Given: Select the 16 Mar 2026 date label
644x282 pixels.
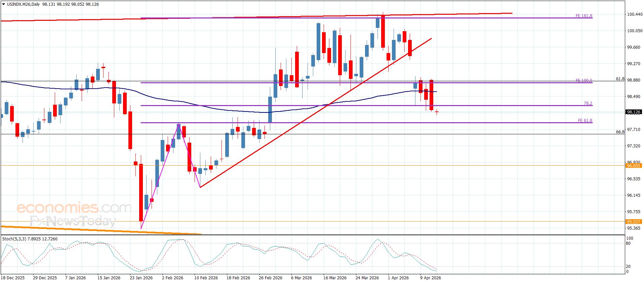Looking at the screenshot, I should (x=335, y=278).
